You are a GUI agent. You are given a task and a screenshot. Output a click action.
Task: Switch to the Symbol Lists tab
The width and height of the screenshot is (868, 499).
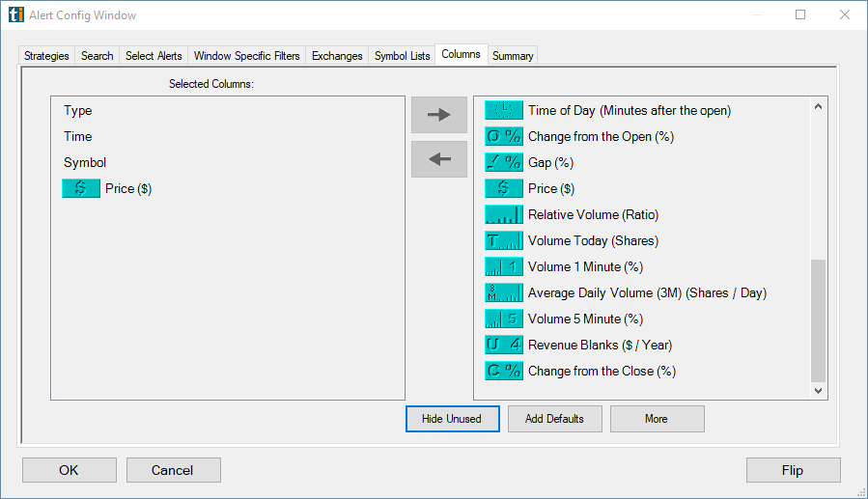point(402,56)
